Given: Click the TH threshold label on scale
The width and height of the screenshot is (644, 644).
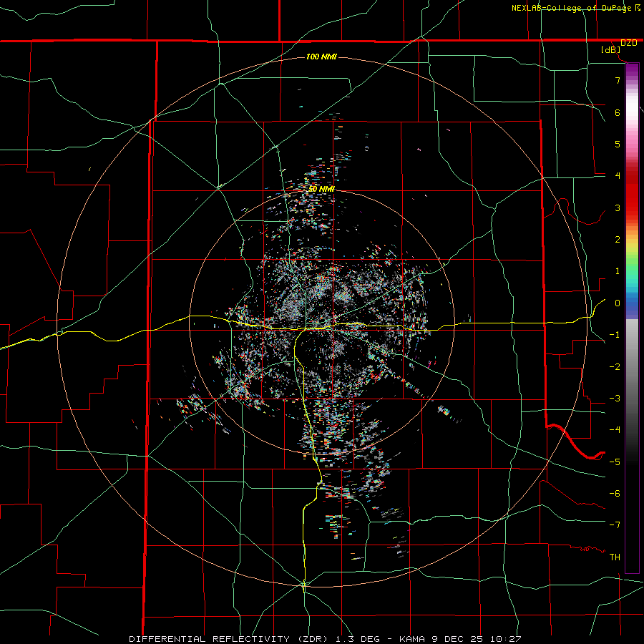Looking at the screenshot, I should 615,557.
